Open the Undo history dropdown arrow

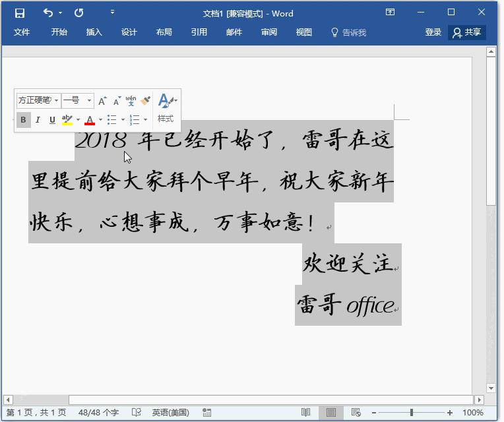60,13
